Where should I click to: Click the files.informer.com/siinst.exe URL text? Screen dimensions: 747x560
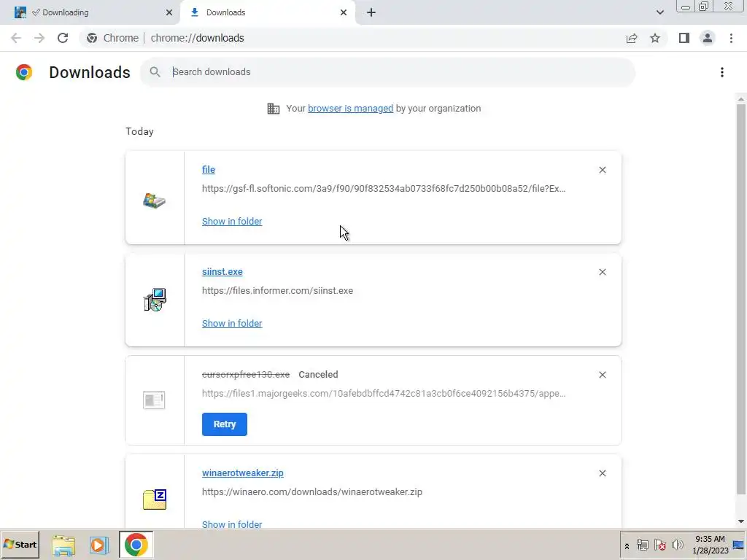tap(277, 290)
